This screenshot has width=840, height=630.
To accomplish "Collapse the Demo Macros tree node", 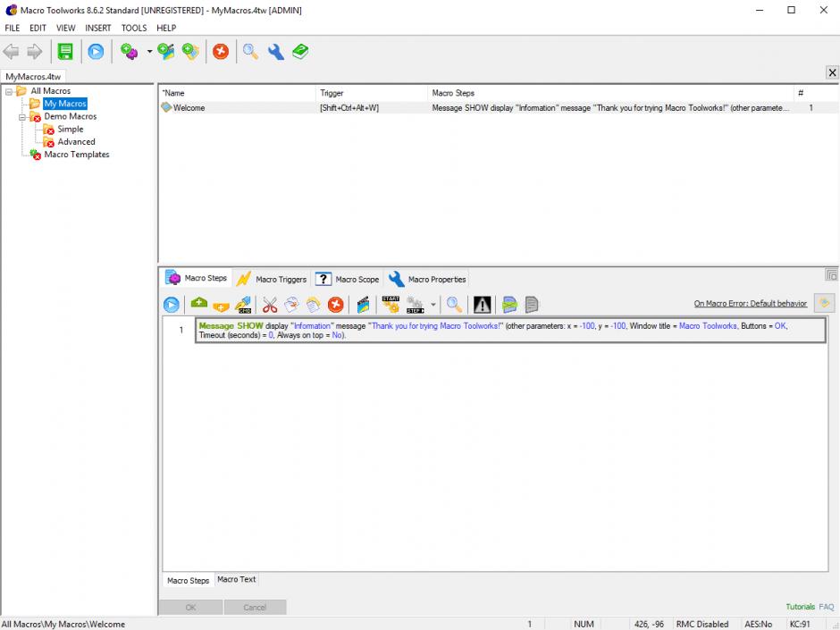I will tap(22, 117).
